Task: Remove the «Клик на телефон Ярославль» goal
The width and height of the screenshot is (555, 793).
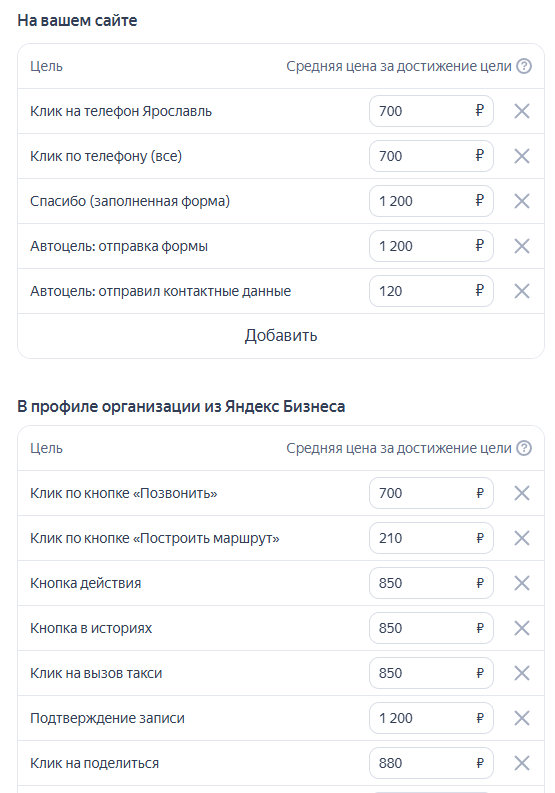Action: (x=522, y=111)
